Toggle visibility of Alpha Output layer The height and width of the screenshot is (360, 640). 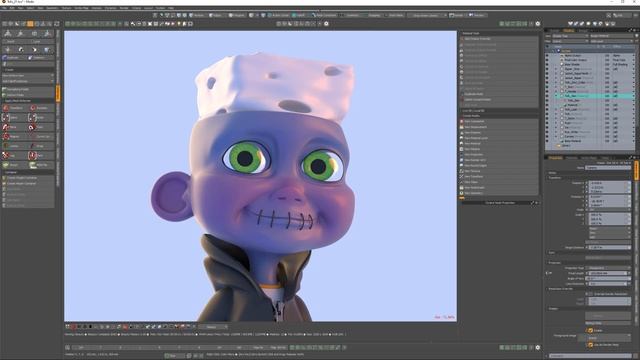point(548,55)
